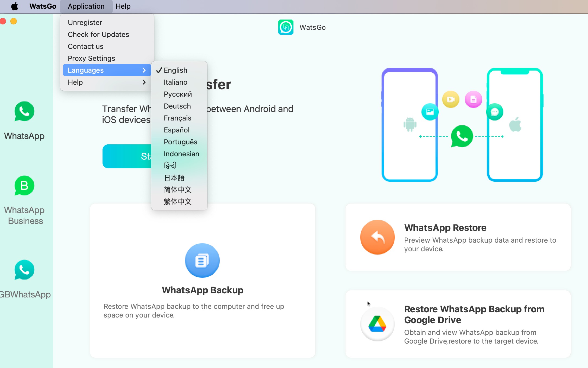This screenshot has height=368, width=588.
Task: Click the yellow minimize window dot
Action: coord(14,21)
